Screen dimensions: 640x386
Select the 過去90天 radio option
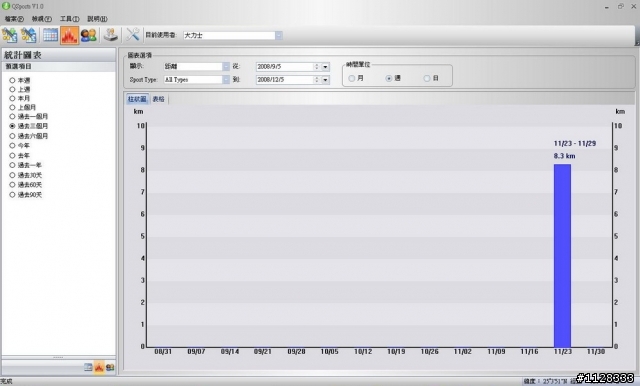click(25, 195)
